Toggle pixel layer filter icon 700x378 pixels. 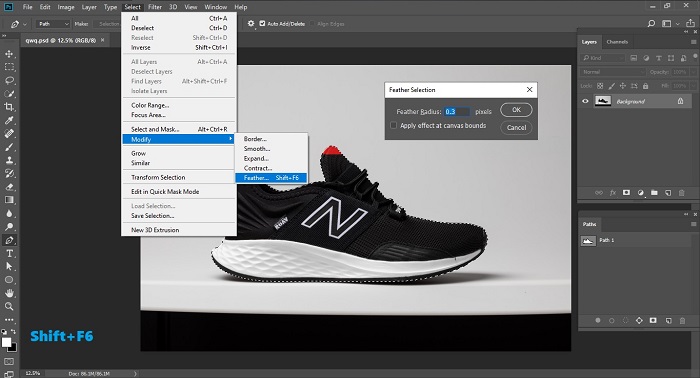pyautogui.click(x=633, y=58)
